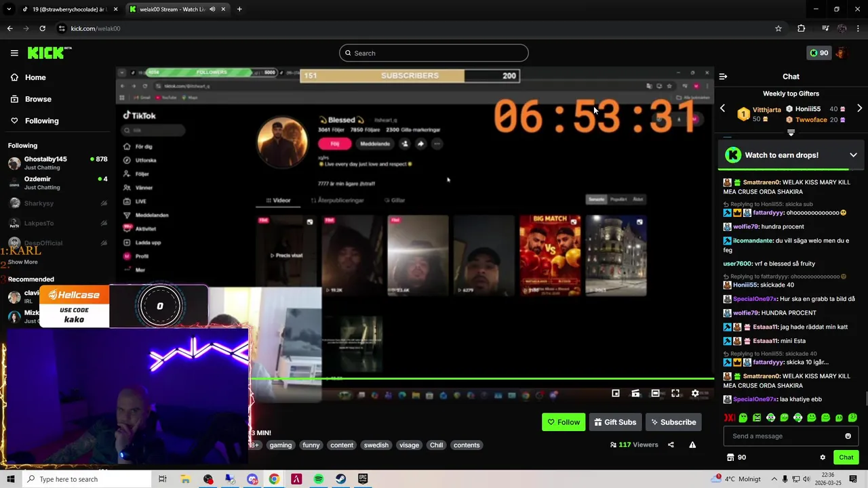Expand the top gifters leaderboard handle
The image size is (868, 488).
[x=791, y=133]
